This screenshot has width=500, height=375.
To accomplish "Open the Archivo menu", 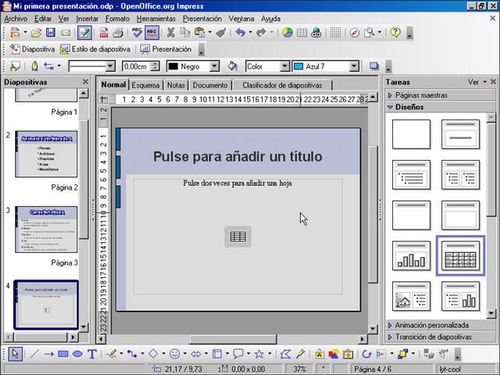I will [16, 19].
